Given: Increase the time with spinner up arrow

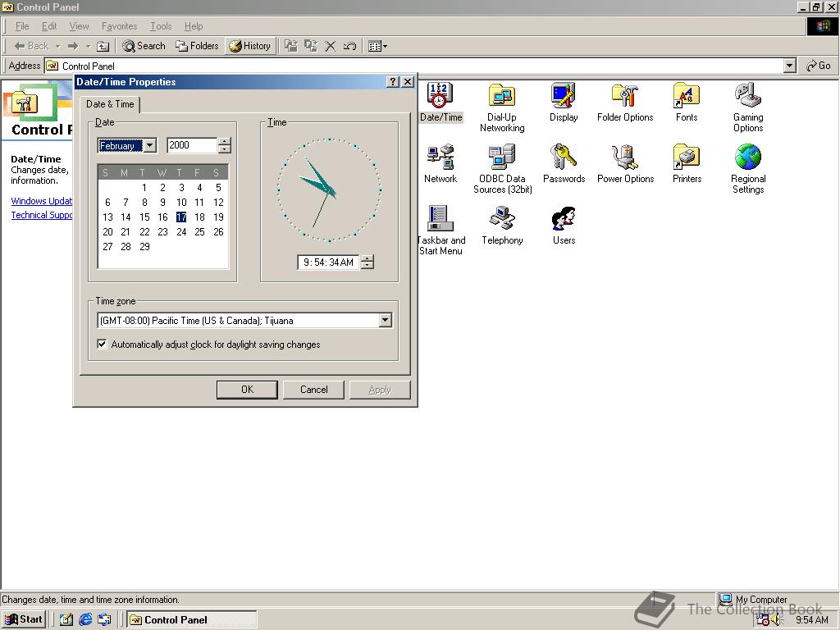Looking at the screenshot, I should [367, 258].
